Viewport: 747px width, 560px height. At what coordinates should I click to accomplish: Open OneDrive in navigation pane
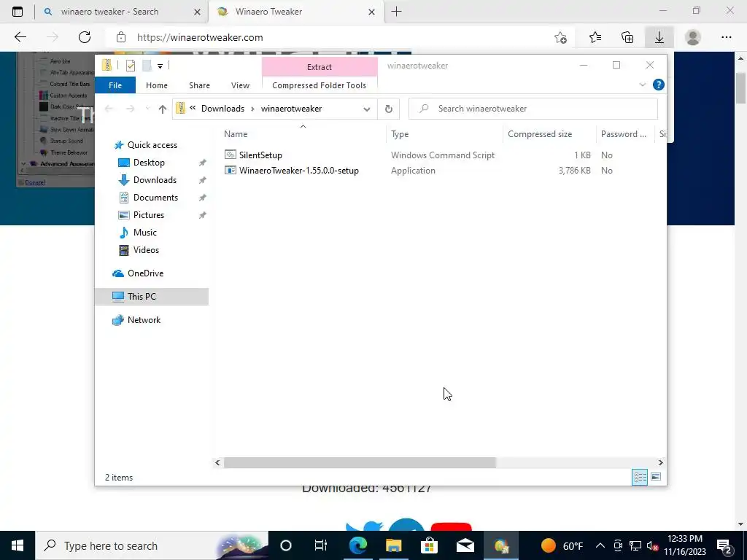pos(145,273)
